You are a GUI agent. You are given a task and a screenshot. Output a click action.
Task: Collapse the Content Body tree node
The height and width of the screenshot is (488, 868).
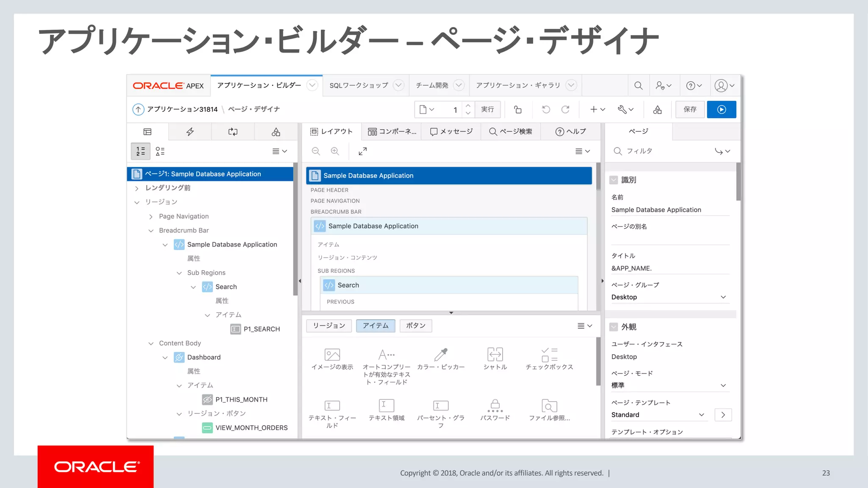click(151, 344)
